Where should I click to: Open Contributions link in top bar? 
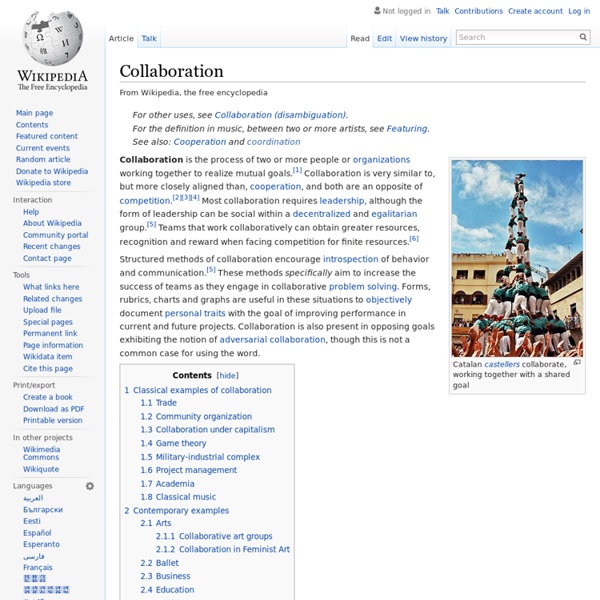pos(479,11)
